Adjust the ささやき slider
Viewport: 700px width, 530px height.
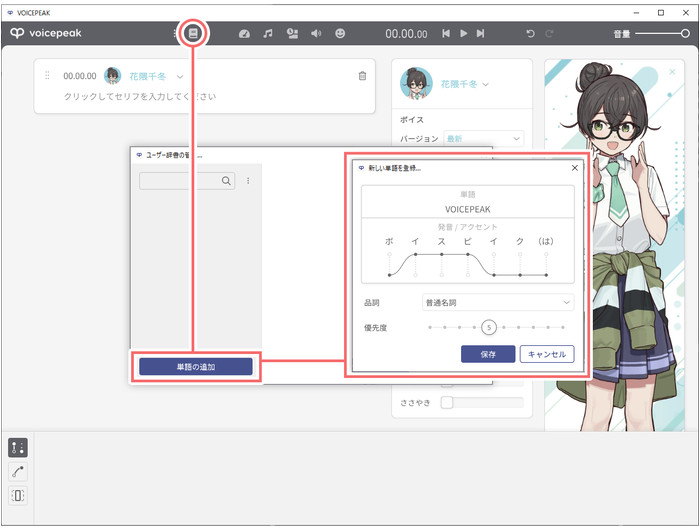point(482,403)
